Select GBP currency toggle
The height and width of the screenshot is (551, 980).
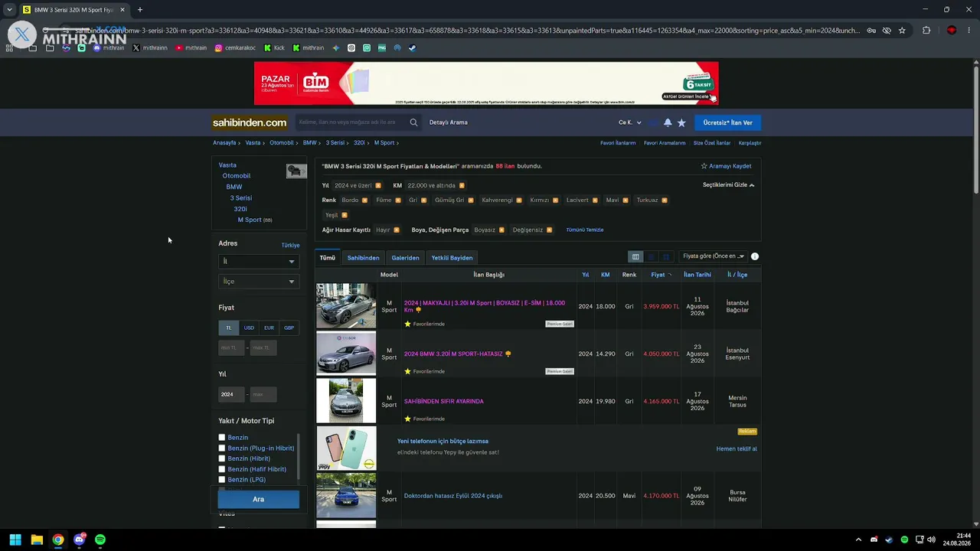click(289, 328)
